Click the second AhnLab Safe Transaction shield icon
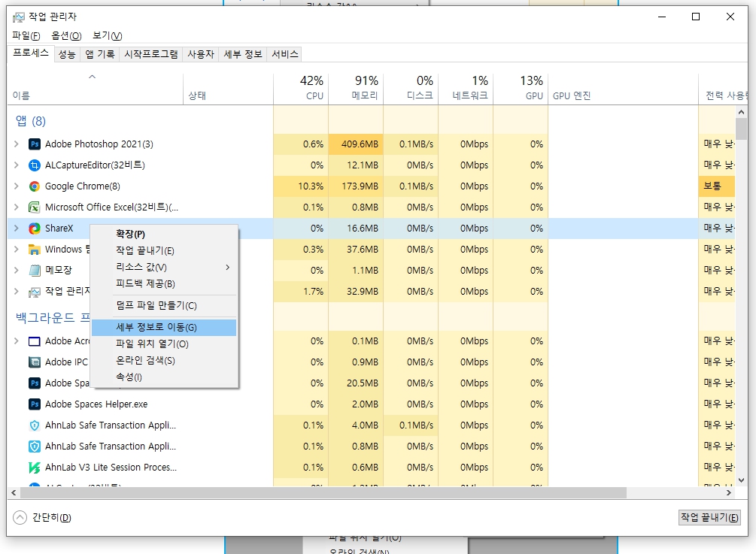The height and width of the screenshot is (554, 756). point(35,447)
